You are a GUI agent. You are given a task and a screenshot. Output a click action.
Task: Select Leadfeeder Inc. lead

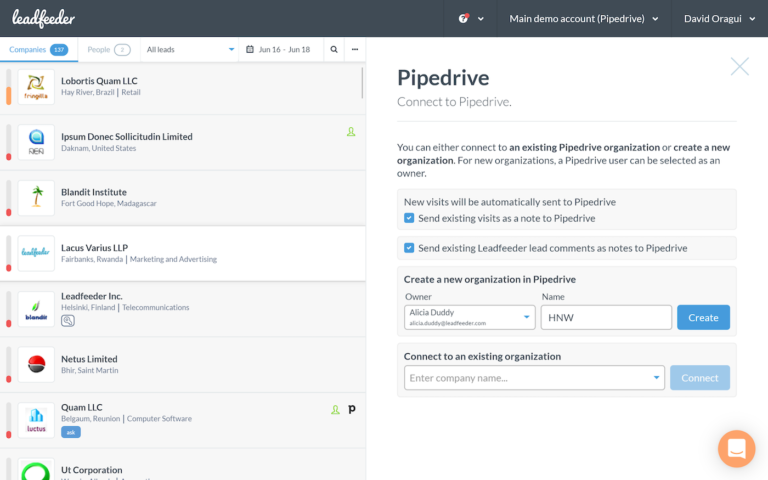point(183,309)
